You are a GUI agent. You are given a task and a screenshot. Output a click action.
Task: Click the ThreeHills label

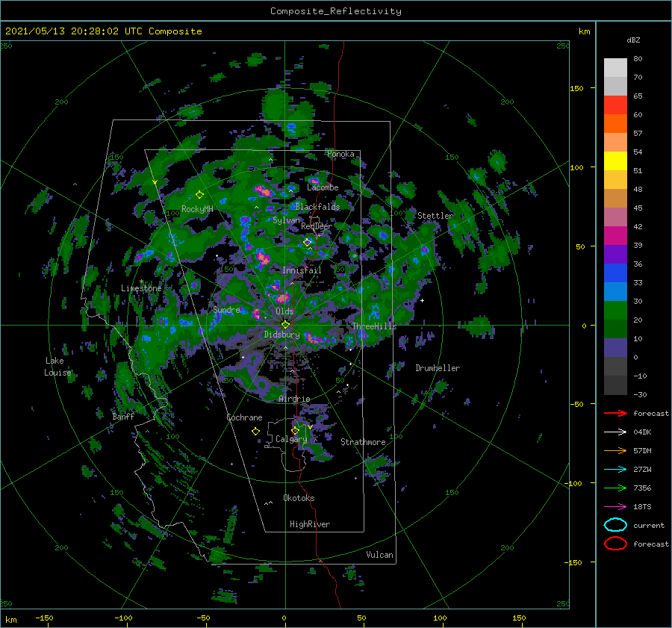[375, 326]
